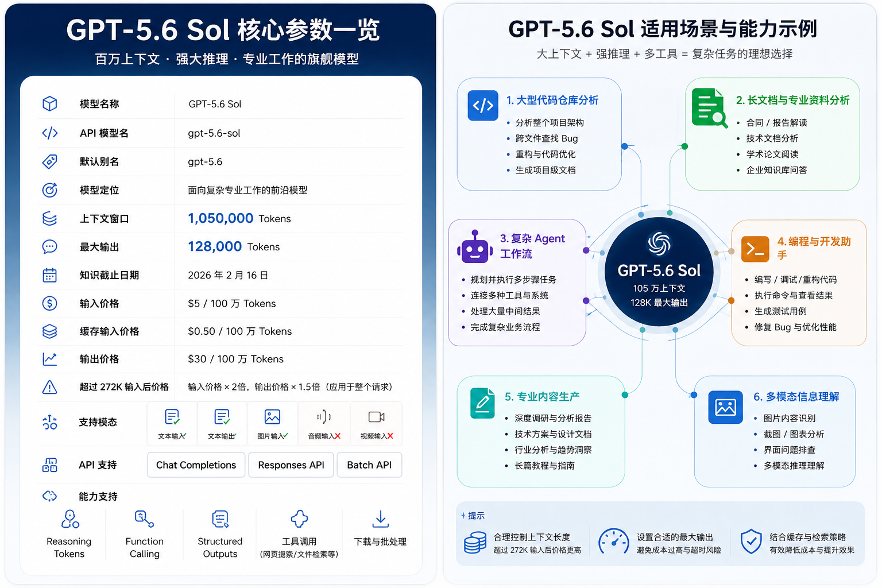Click the Responses API button
The image size is (882, 588).
tap(291, 465)
